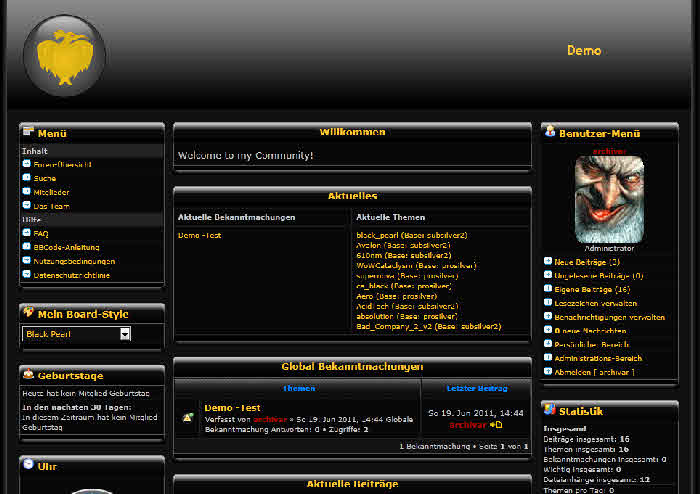700x494 pixels.
Task: Open the BBCode-Anleitung link
Action: point(66,247)
